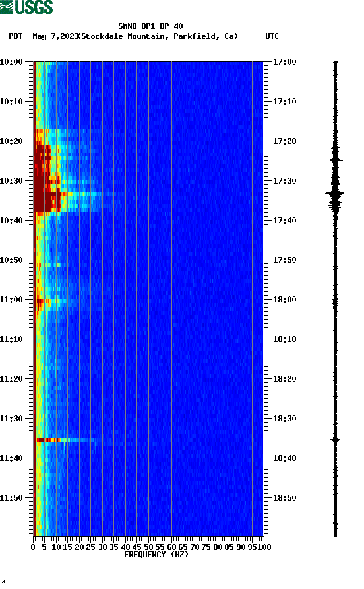The image size is (364, 589).
Task: Click 'Stockdale Mountain, Parkfield, Ca' location text
Action: coord(160,36)
